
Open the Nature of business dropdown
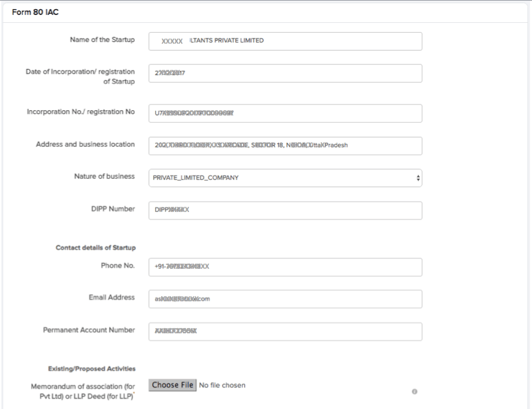(x=285, y=177)
